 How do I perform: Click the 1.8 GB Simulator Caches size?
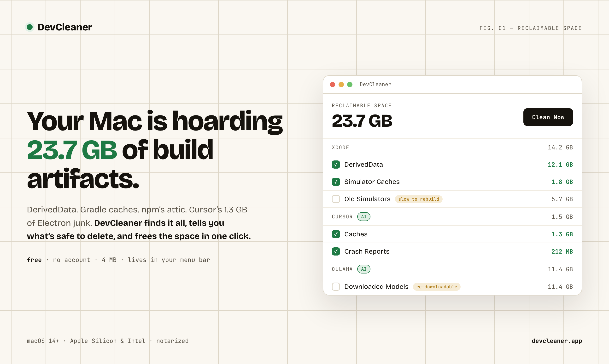pyautogui.click(x=562, y=182)
